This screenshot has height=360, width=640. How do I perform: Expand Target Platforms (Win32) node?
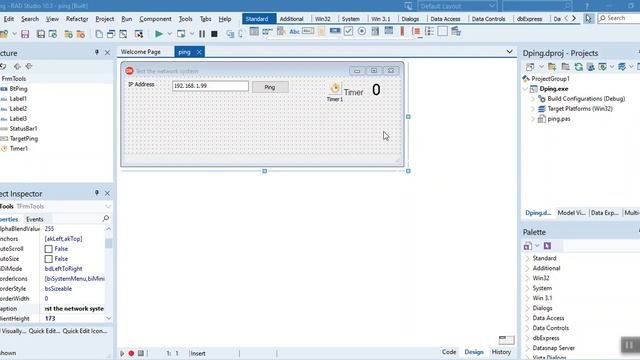[x=533, y=109]
